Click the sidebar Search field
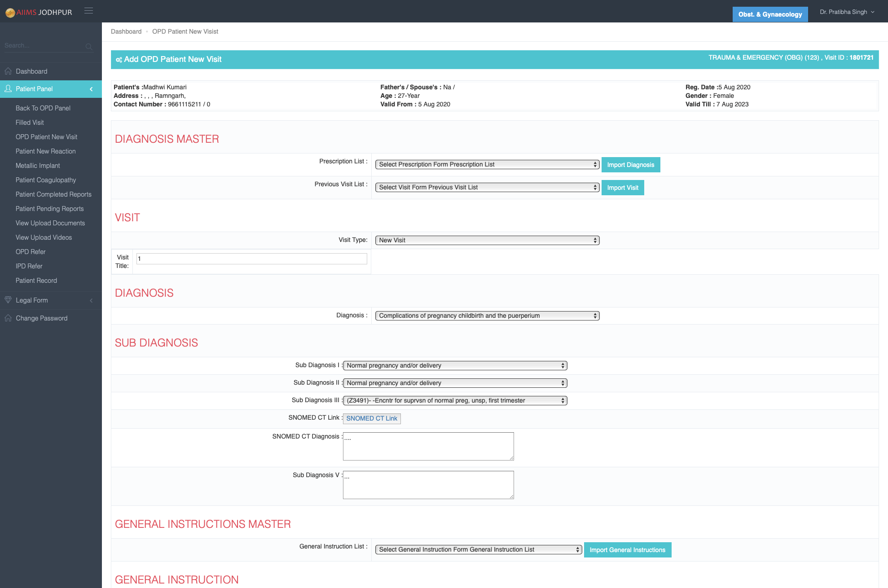This screenshot has height=588, width=888. pyautogui.click(x=44, y=46)
